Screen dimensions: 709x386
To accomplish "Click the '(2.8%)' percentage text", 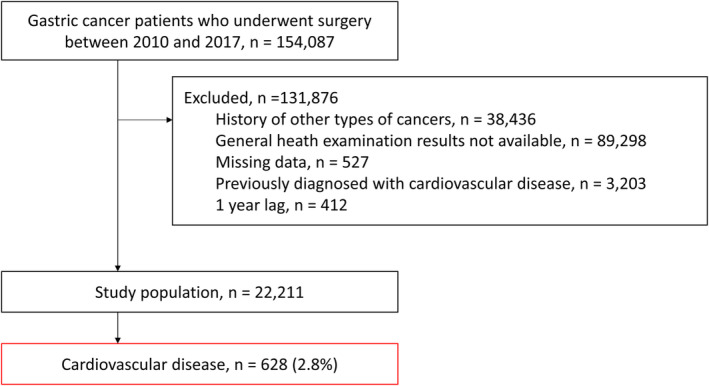I will [x=315, y=365].
